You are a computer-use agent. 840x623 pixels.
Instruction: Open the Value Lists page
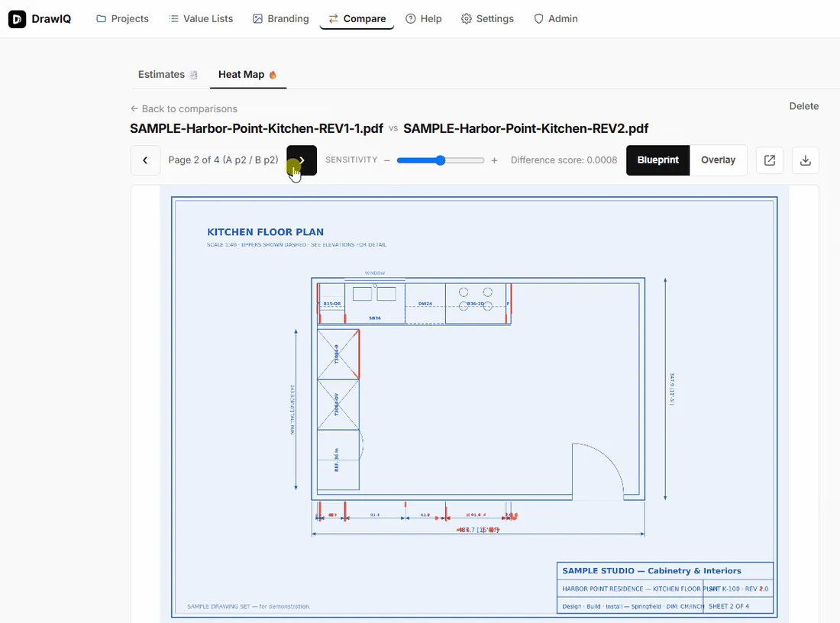coord(201,19)
